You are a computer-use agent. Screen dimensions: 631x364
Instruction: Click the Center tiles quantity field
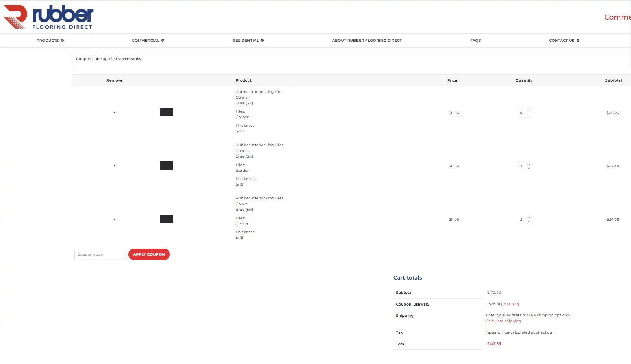521,219
